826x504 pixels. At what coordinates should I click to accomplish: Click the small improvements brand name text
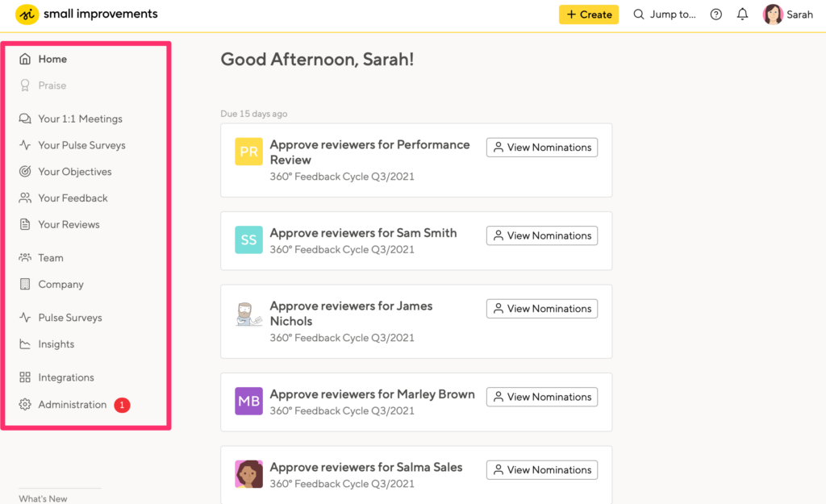pyautogui.click(x=101, y=14)
